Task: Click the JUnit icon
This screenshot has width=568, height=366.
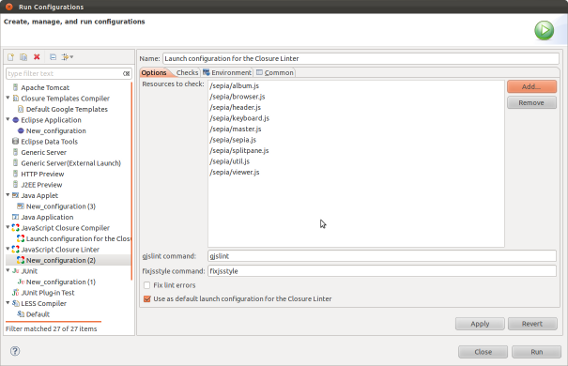Action: tap(16, 271)
